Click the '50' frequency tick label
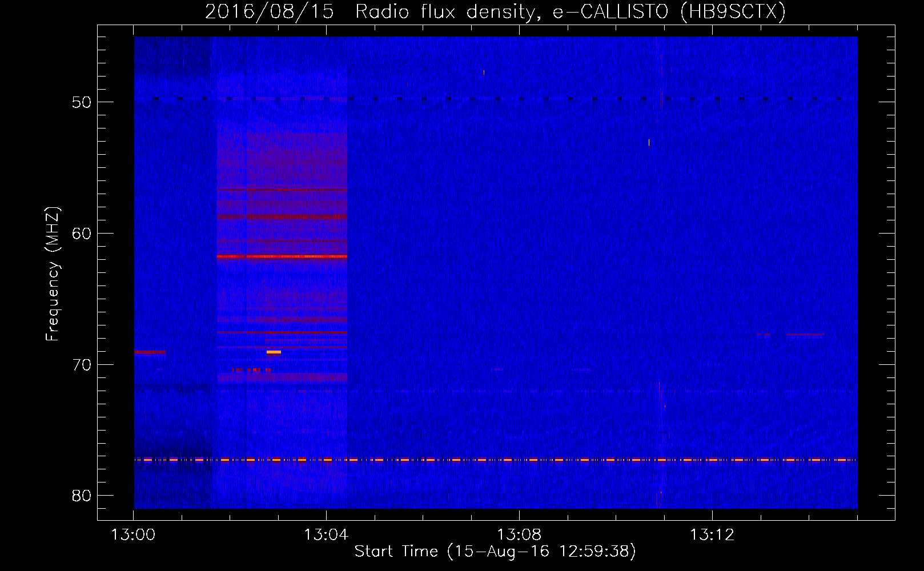 click(82, 102)
